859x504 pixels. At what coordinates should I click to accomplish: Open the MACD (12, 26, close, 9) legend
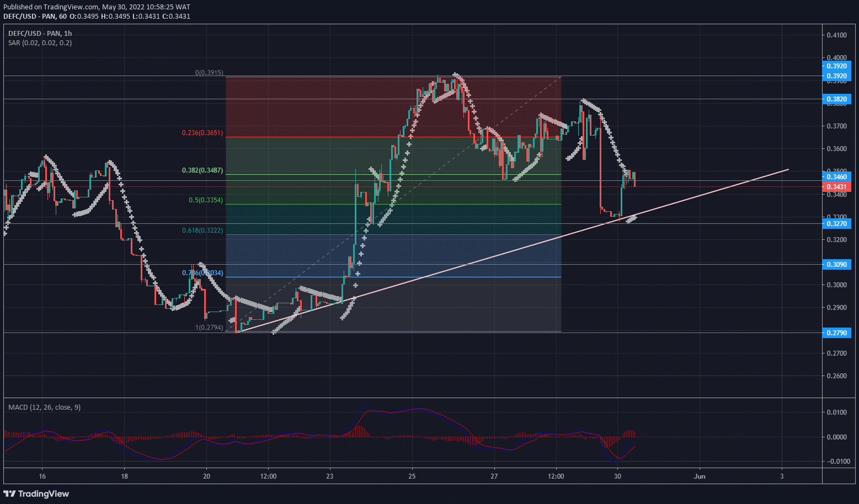pos(44,407)
